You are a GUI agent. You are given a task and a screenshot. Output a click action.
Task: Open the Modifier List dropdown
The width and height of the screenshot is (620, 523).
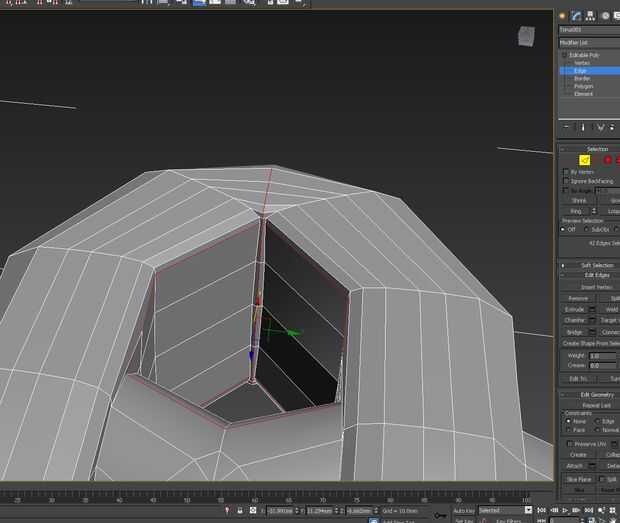click(589, 43)
